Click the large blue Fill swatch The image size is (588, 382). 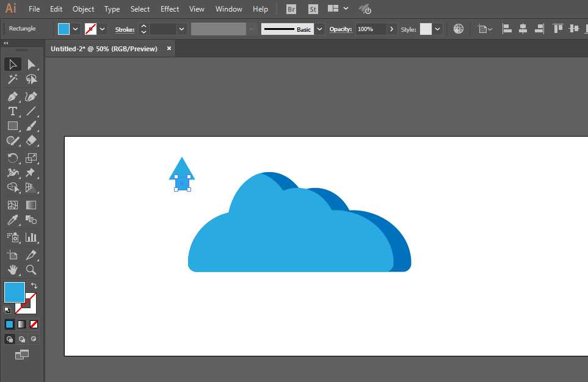pos(14,292)
